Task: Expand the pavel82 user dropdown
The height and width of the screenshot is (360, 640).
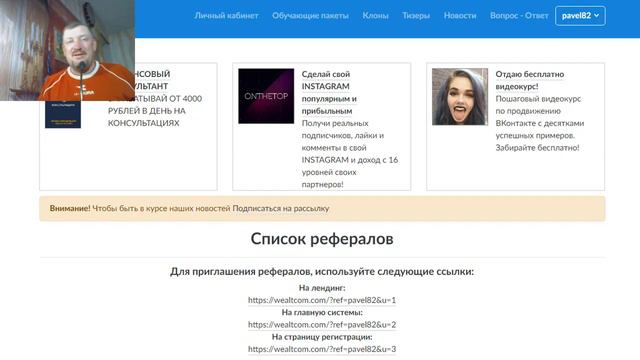Action: coord(580,16)
